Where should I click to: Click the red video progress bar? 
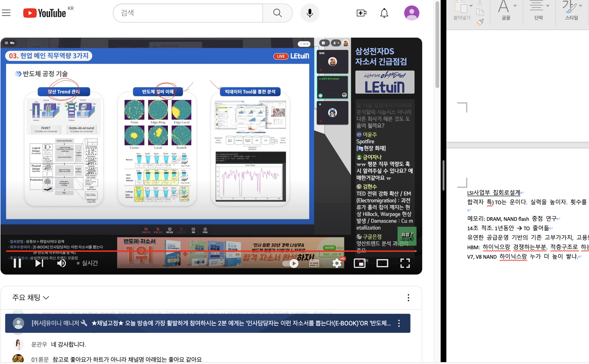pyautogui.click(x=211, y=251)
